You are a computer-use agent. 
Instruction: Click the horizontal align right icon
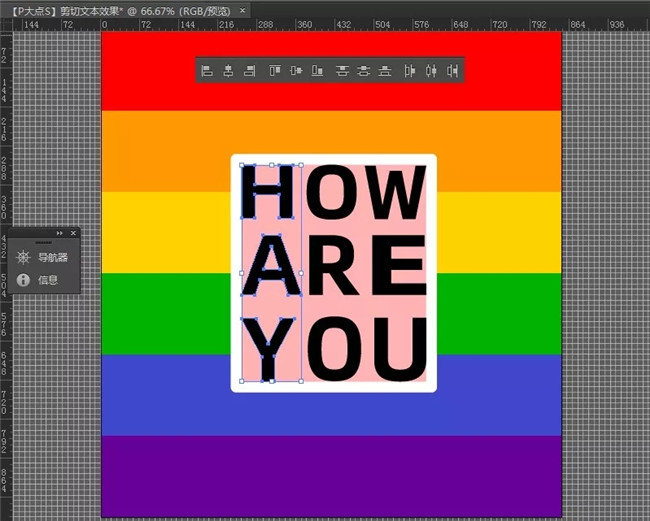(249, 71)
